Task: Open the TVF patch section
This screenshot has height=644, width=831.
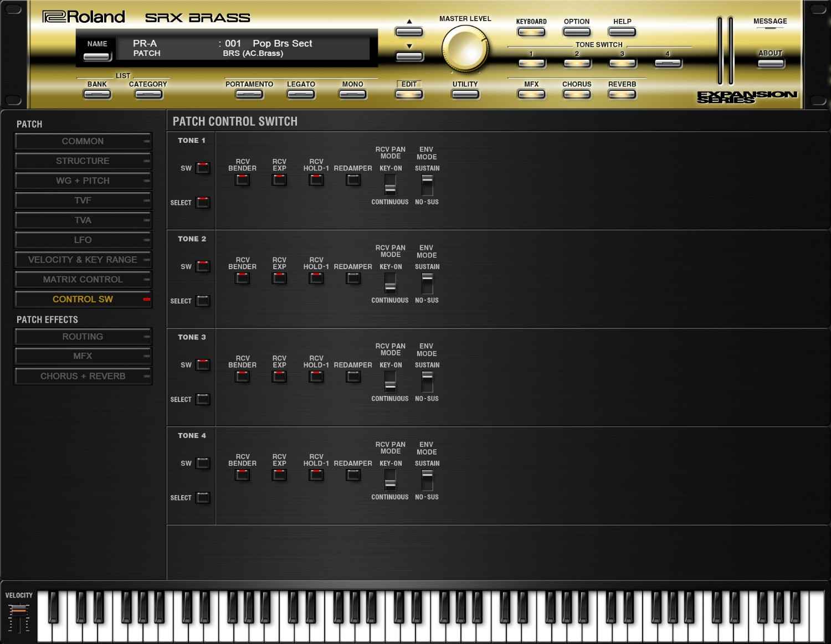Action: point(83,200)
